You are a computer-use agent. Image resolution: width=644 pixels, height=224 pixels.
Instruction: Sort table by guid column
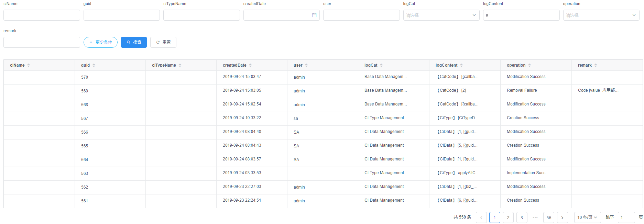(x=94, y=65)
